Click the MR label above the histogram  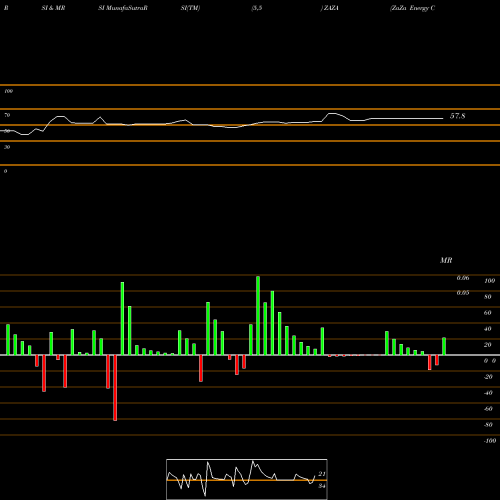point(446,260)
